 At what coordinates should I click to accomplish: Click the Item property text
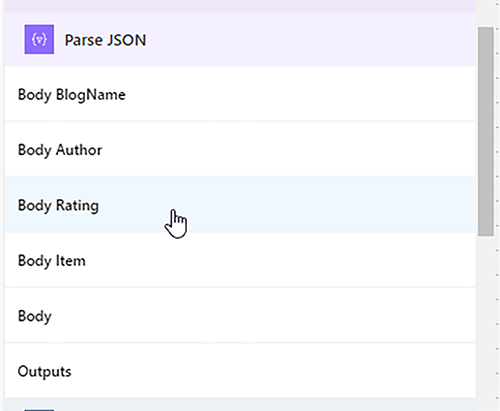[70, 261]
